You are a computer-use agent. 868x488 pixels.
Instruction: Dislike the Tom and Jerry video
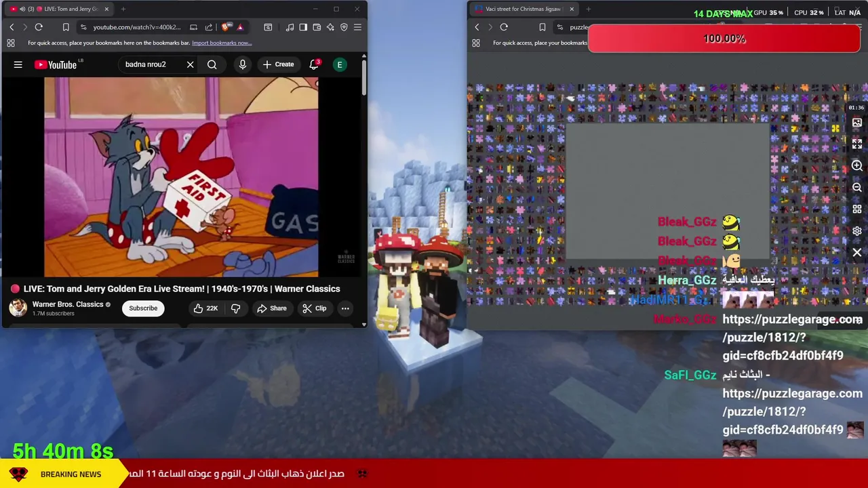pos(235,308)
